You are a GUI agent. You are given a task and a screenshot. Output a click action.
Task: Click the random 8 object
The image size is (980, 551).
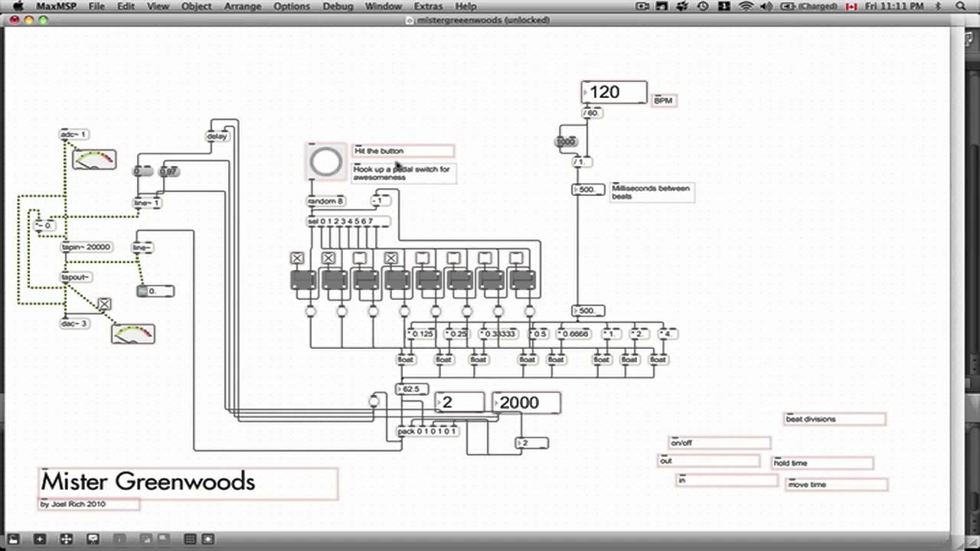[x=326, y=201]
